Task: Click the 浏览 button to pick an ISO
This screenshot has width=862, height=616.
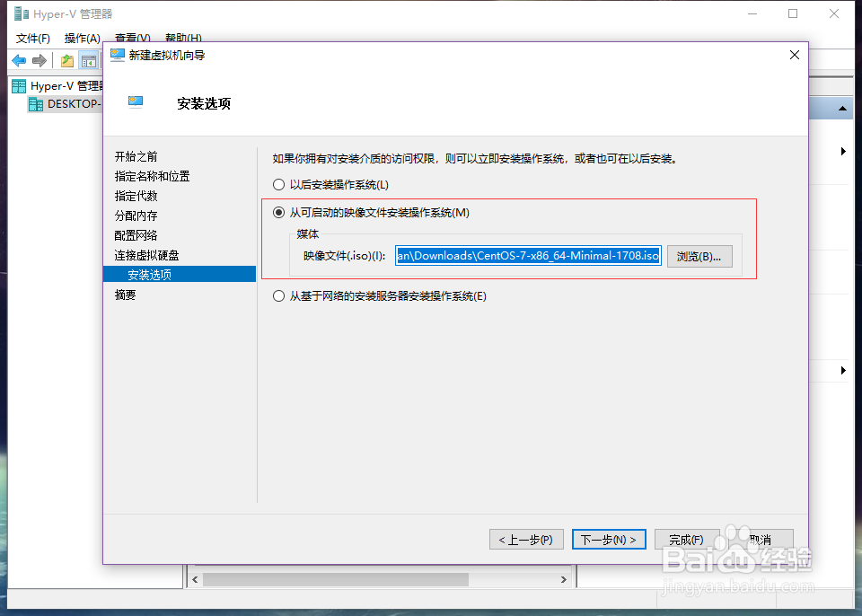Action: click(x=699, y=256)
